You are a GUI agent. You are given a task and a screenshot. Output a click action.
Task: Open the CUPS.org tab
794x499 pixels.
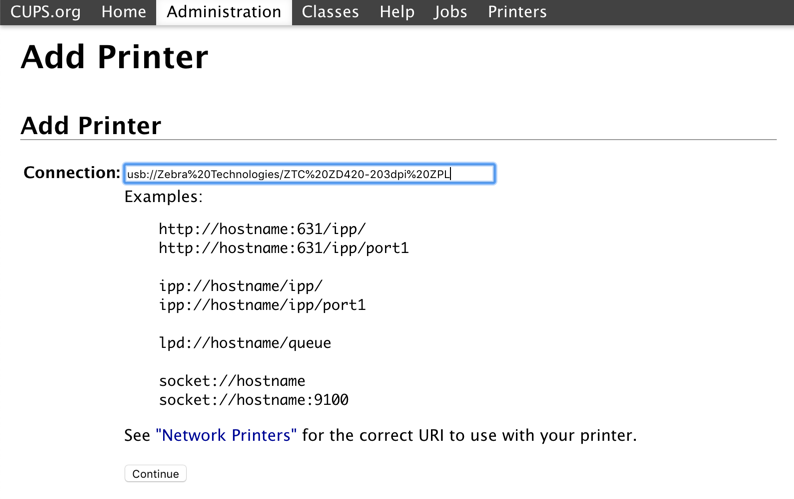pyautogui.click(x=46, y=12)
